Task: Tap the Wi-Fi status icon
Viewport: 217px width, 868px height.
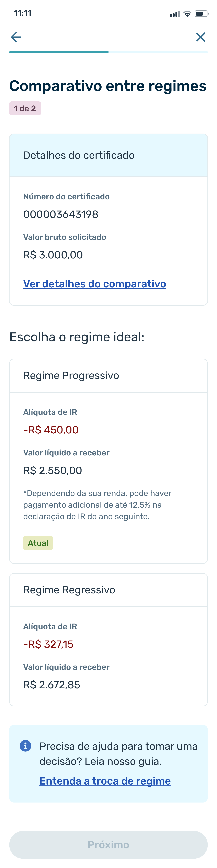Action: pos(187,14)
